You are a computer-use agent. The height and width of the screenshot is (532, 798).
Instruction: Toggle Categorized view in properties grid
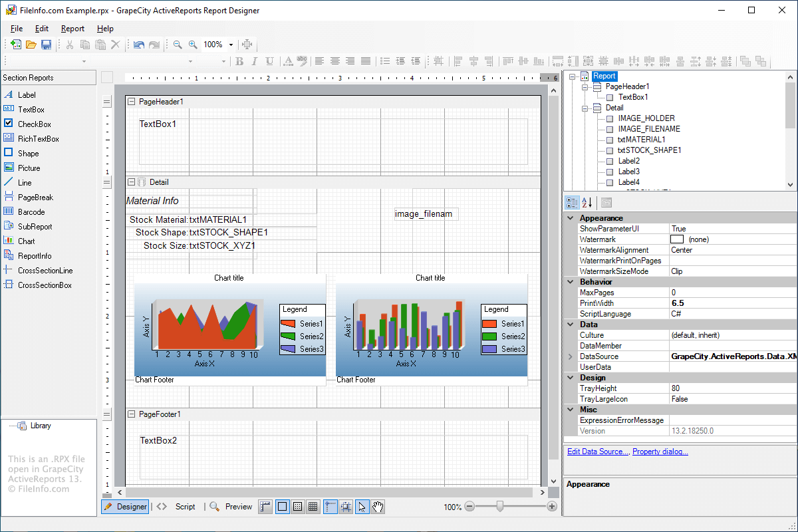(572, 203)
